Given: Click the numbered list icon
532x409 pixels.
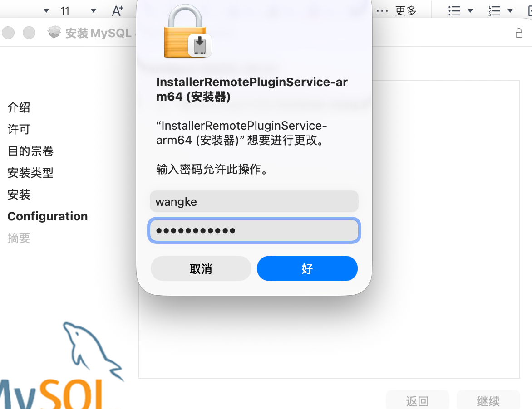Looking at the screenshot, I should click(x=494, y=11).
